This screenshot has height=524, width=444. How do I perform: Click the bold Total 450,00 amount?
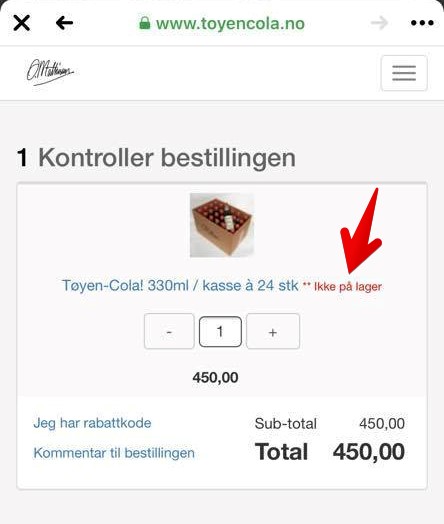tap(369, 452)
